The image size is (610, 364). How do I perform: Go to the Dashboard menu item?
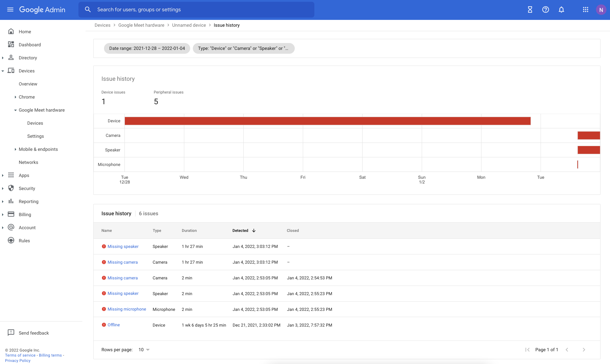click(x=29, y=45)
